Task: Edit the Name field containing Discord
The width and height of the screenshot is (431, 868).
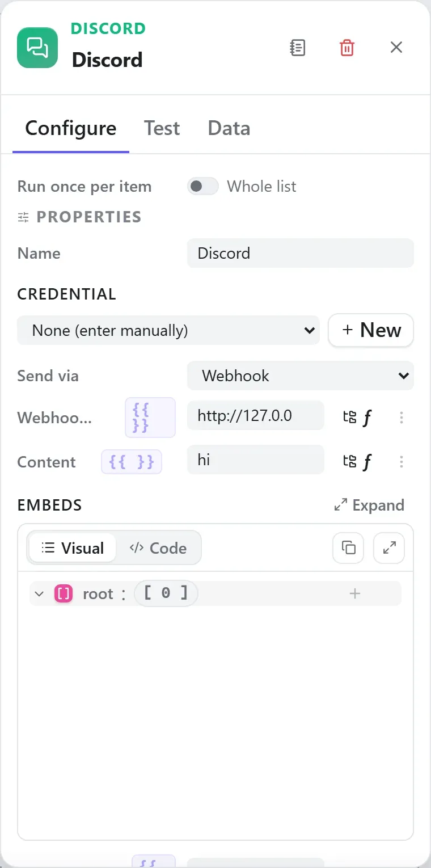Action: [301, 253]
